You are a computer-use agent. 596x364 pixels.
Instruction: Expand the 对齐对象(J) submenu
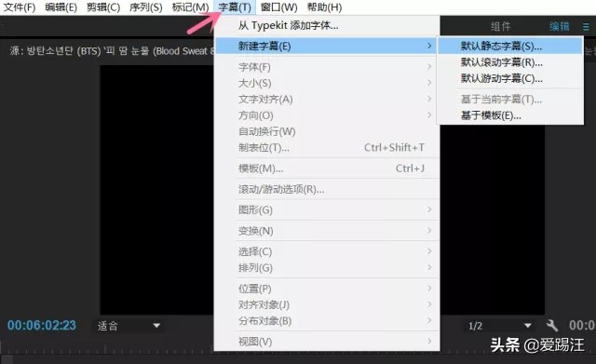[x=327, y=304]
